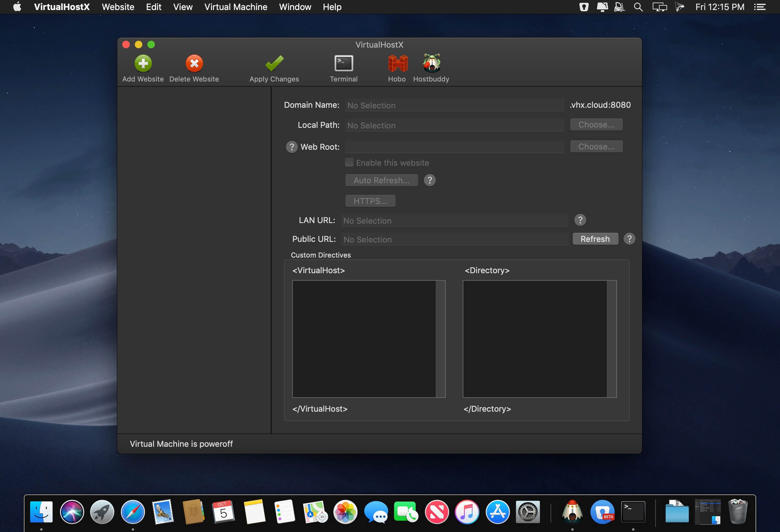Open Spotlight search in the menu bar
Viewport: 780px width, 532px height.
[x=638, y=7]
